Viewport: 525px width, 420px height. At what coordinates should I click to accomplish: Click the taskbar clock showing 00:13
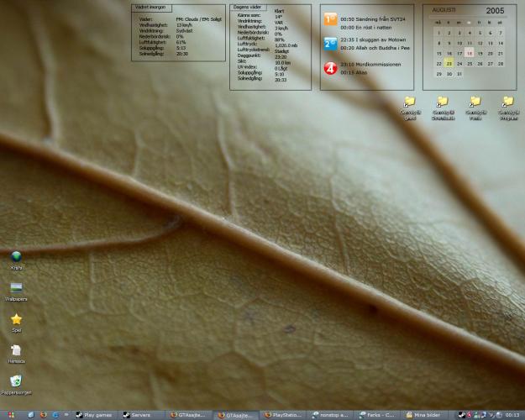point(512,415)
